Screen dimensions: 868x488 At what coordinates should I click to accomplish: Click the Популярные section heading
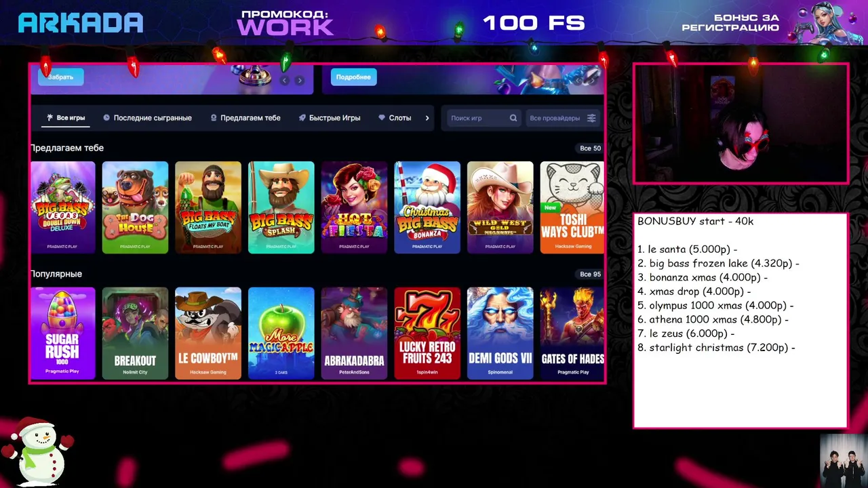click(56, 274)
